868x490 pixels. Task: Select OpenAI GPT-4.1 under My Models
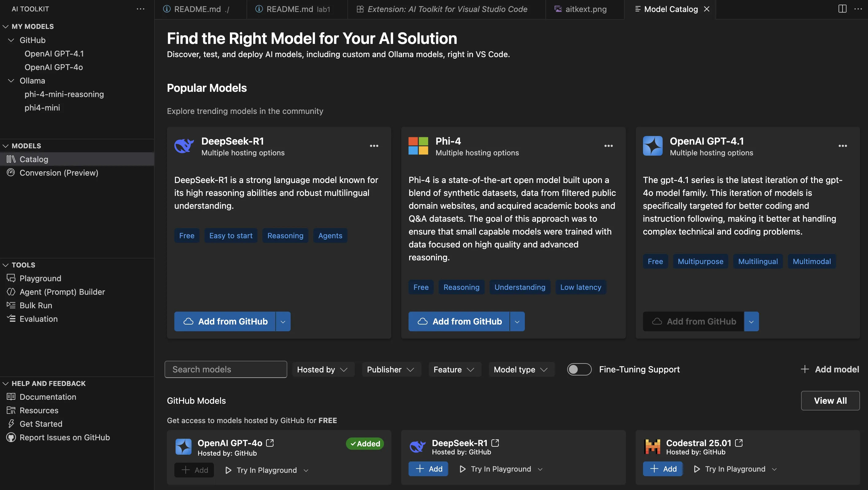(x=54, y=54)
